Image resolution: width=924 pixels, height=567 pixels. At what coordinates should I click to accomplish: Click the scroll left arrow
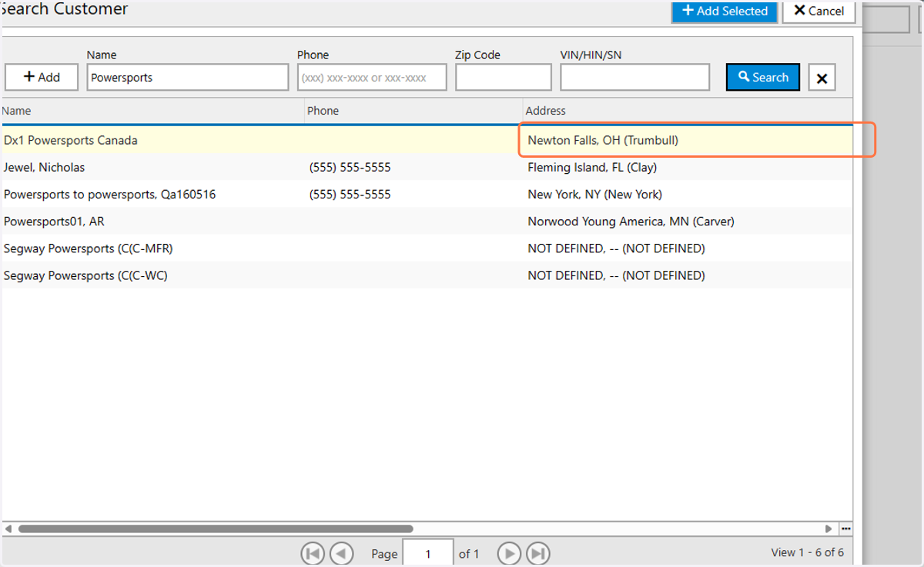point(8,529)
